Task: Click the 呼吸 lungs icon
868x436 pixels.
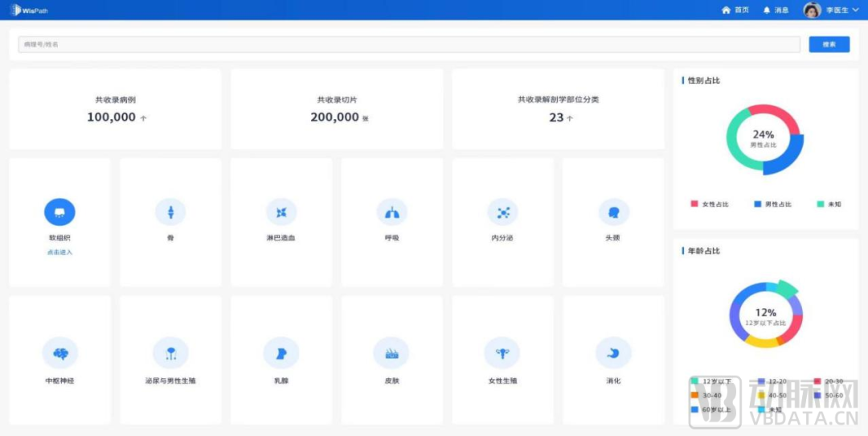Action: click(x=392, y=212)
